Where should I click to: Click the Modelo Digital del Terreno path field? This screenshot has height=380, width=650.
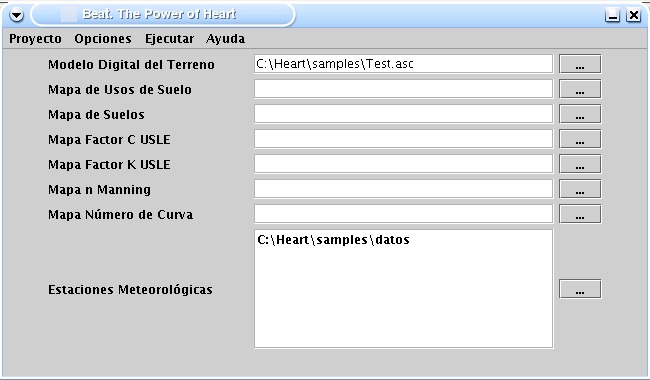point(403,64)
